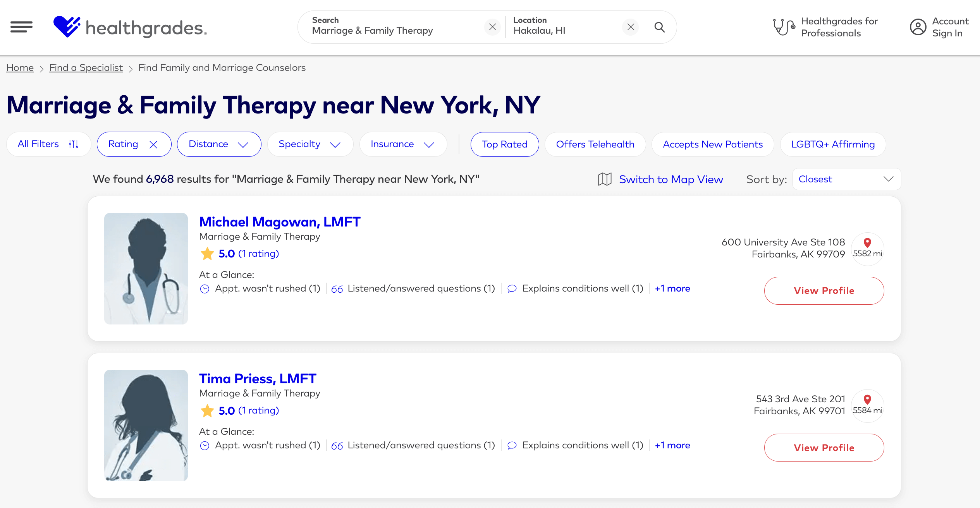Click the map icon beside Switch to Map View
This screenshot has height=508, width=980.
tap(605, 179)
